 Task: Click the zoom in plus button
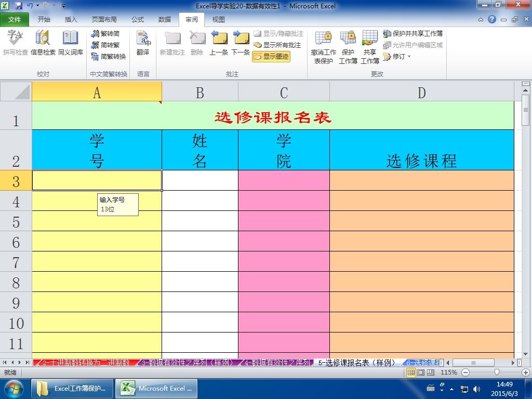point(526,372)
